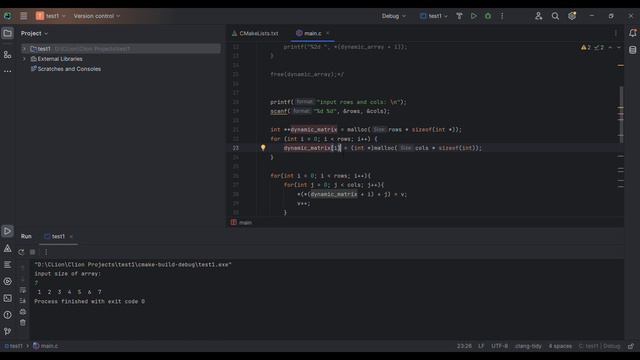The height and width of the screenshot is (360, 640).
Task: Expand External Libraries node
Action: (24, 59)
